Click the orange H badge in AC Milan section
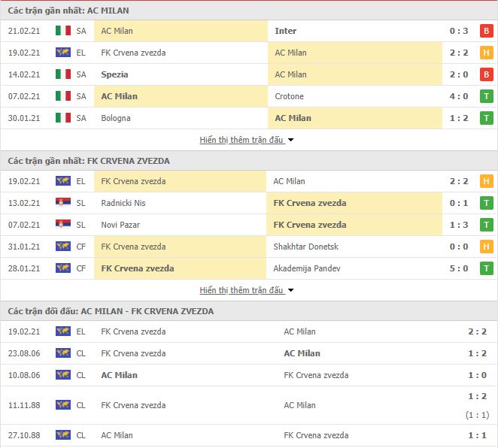The width and height of the screenshot is (498, 448). (x=486, y=53)
